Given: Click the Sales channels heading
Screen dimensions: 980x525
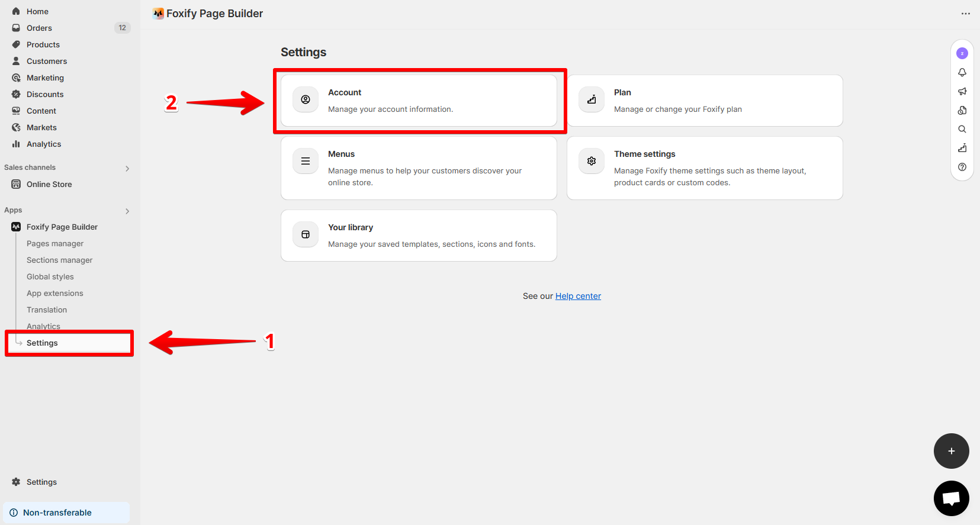Looking at the screenshot, I should coord(30,168).
